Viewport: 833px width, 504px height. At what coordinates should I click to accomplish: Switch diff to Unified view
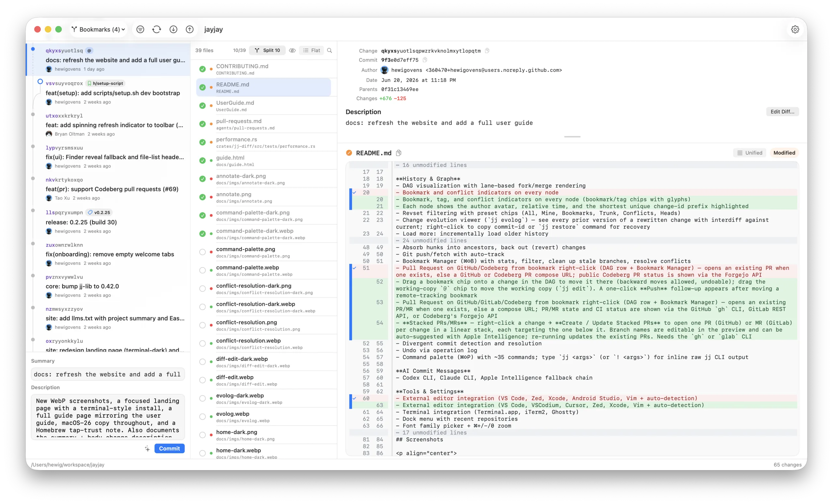(750, 153)
